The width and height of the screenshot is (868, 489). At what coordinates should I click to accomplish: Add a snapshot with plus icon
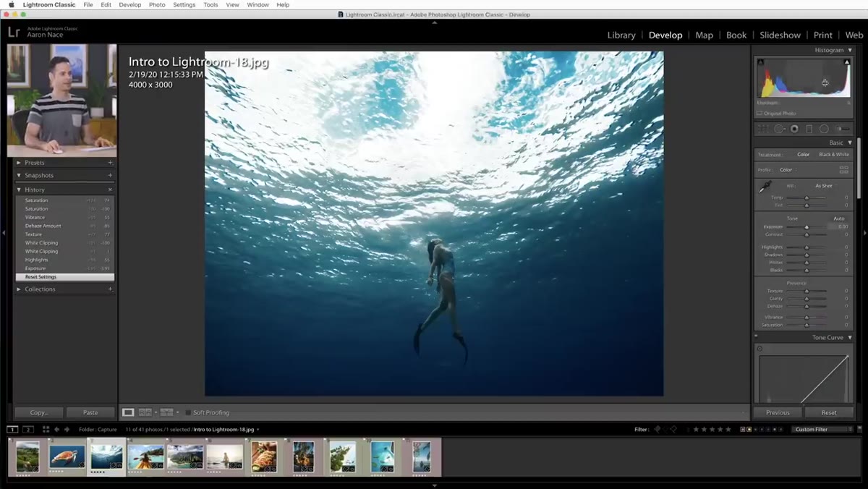pos(110,175)
